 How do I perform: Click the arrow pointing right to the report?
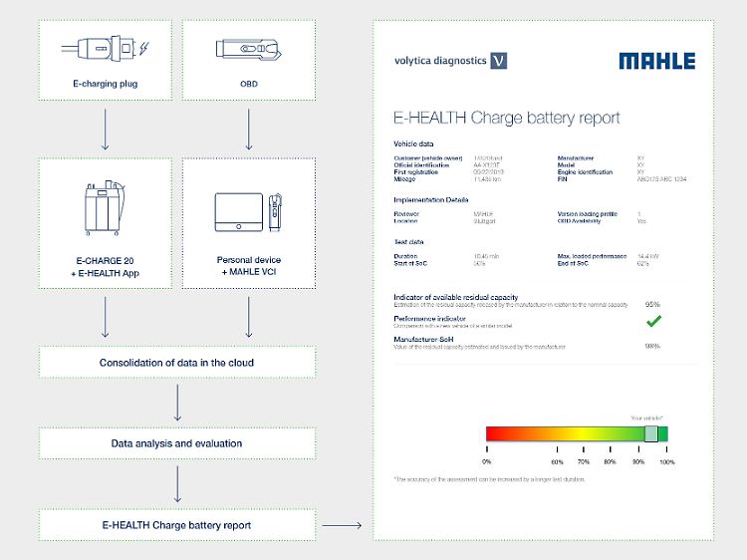342,524
